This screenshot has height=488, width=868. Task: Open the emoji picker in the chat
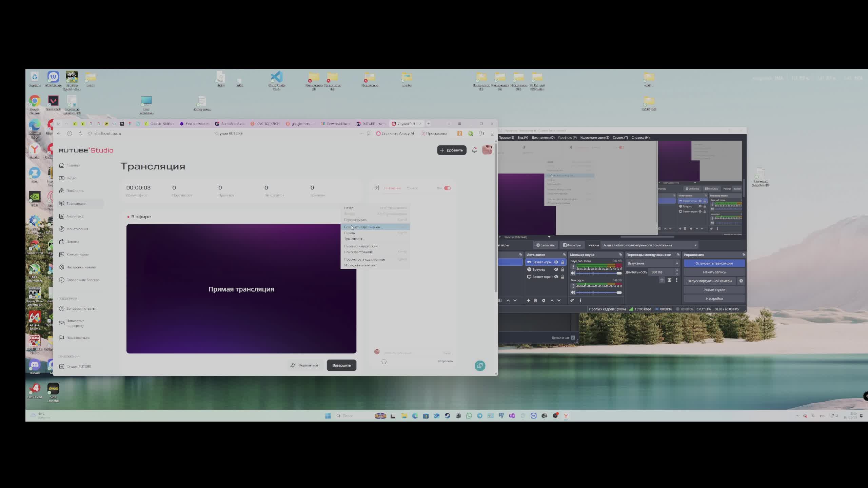(x=384, y=362)
